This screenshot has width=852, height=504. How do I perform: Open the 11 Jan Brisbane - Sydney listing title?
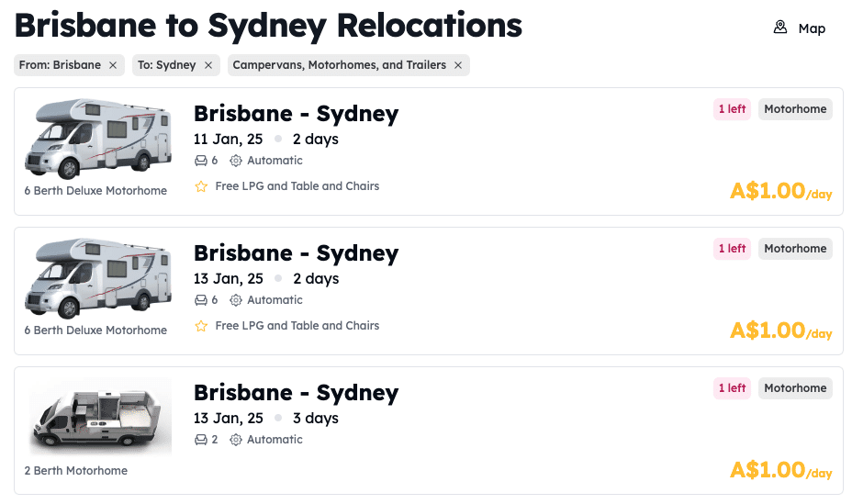pos(296,114)
